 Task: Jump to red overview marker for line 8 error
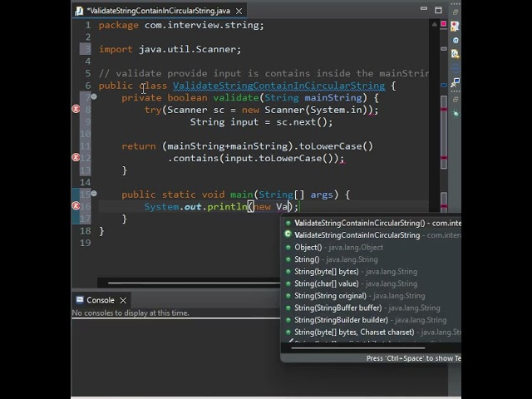[x=443, y=109]
